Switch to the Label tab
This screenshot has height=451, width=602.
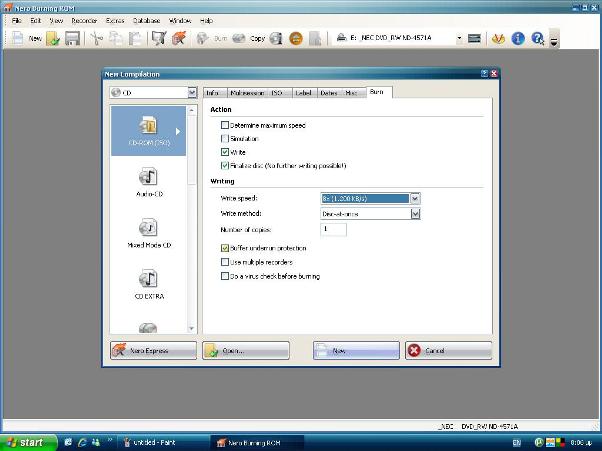(x=303, y=93)
